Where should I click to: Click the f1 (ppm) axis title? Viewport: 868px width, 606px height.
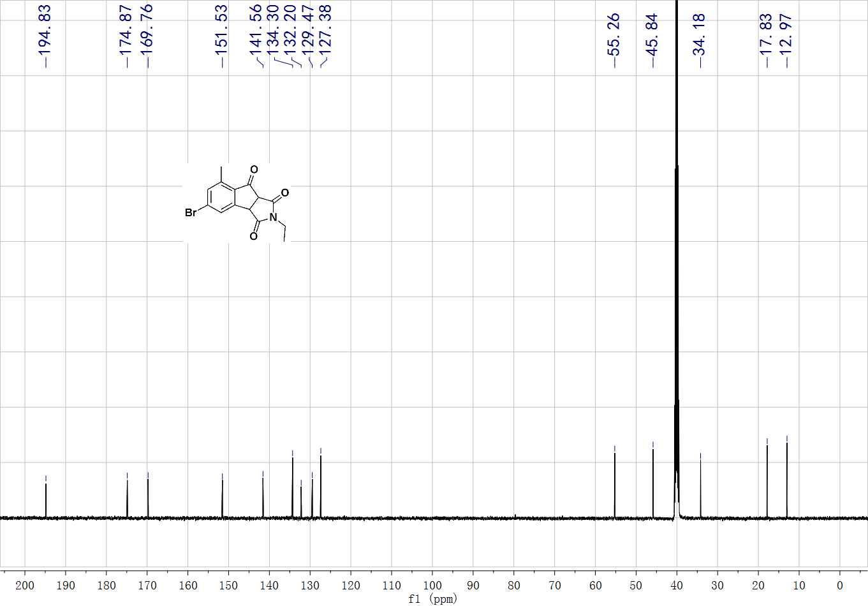click(x=433, y=599)
